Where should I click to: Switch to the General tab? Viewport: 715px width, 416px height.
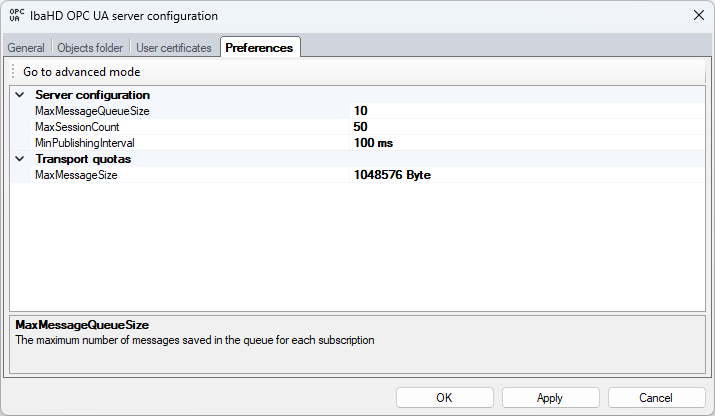coord(26,48)
